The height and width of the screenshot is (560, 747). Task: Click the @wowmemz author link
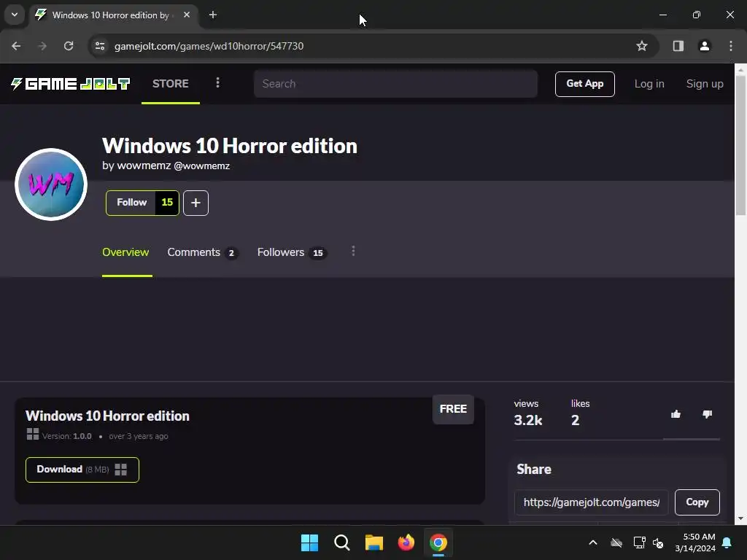coord(201,166)
